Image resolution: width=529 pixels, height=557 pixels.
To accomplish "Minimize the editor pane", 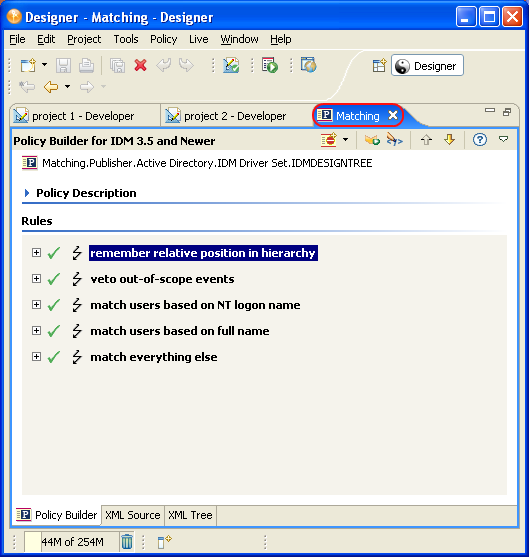I will pos(490,110).
